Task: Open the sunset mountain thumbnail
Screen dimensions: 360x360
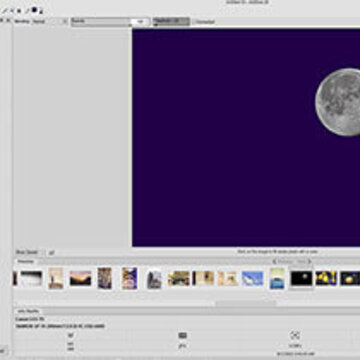Action: [80, 278]
